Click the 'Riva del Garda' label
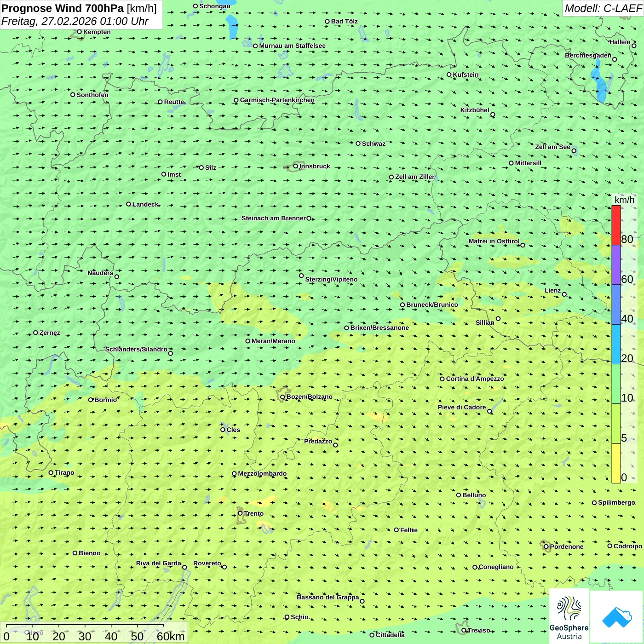Image resolution: width=644 pixels, height=644 pixels. click(159, 563)
